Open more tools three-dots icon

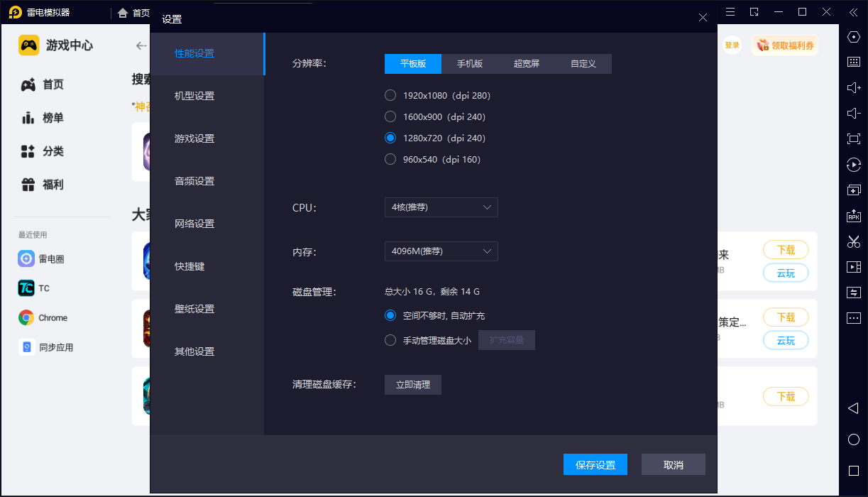[854, 318]
